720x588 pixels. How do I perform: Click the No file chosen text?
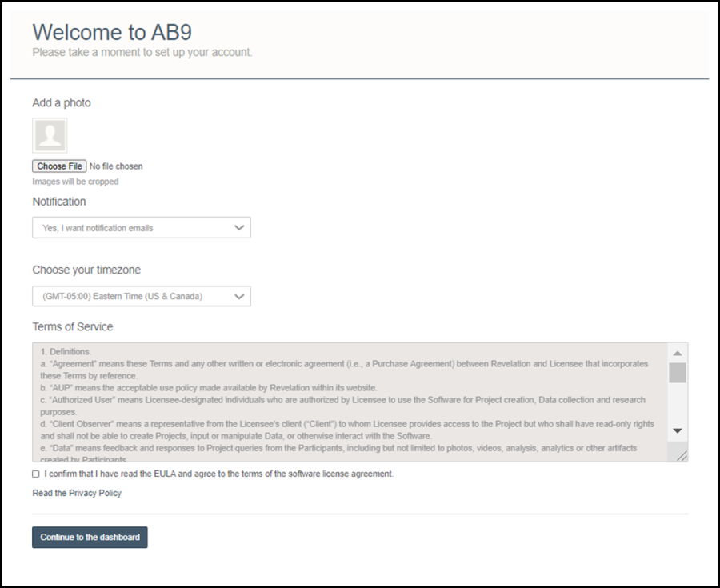(x=116, y=166)
